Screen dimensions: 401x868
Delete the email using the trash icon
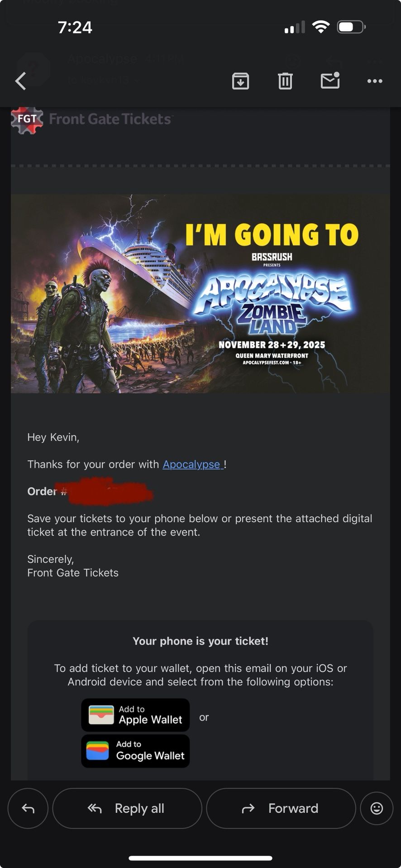(x=285, y=81)
